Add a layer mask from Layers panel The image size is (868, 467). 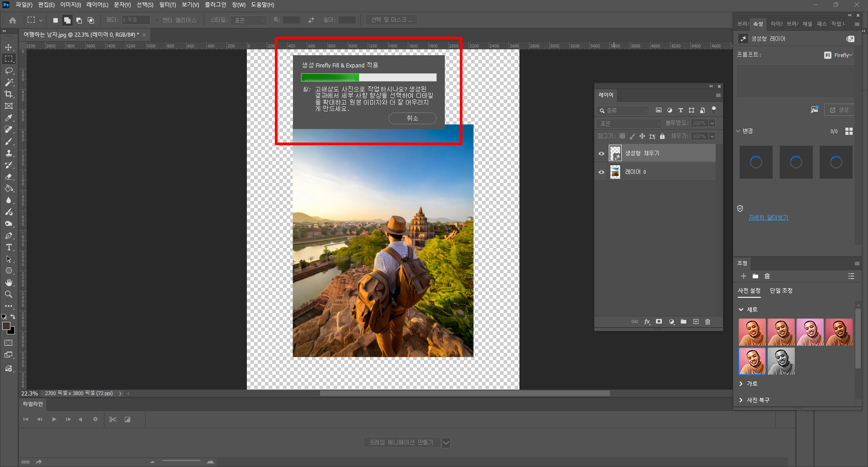[659, 322]
